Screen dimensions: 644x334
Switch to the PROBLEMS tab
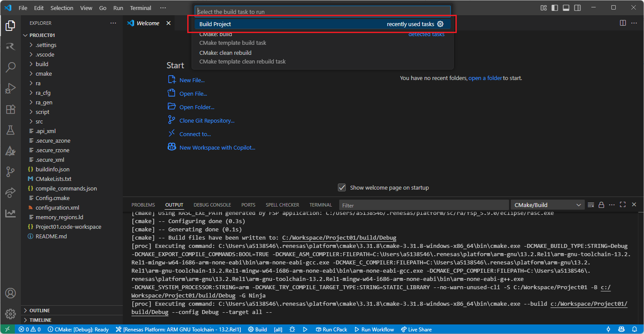tap(143, 205)
